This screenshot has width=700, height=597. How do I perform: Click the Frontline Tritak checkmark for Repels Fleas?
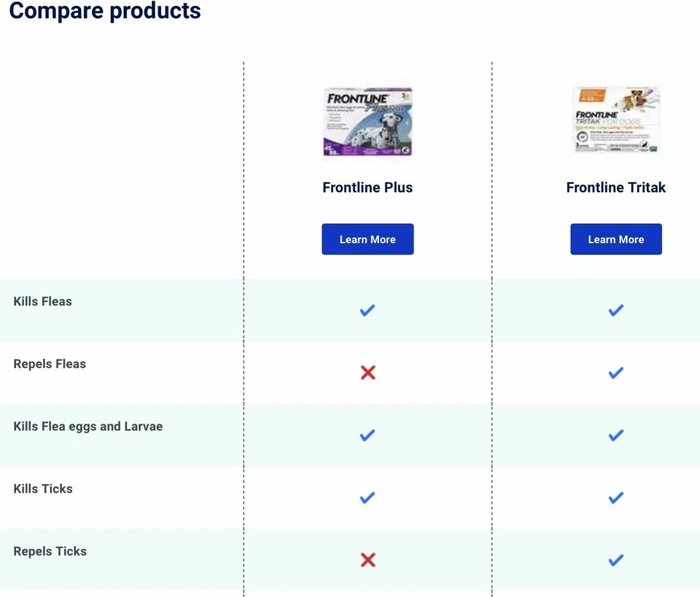coord(615,372)
